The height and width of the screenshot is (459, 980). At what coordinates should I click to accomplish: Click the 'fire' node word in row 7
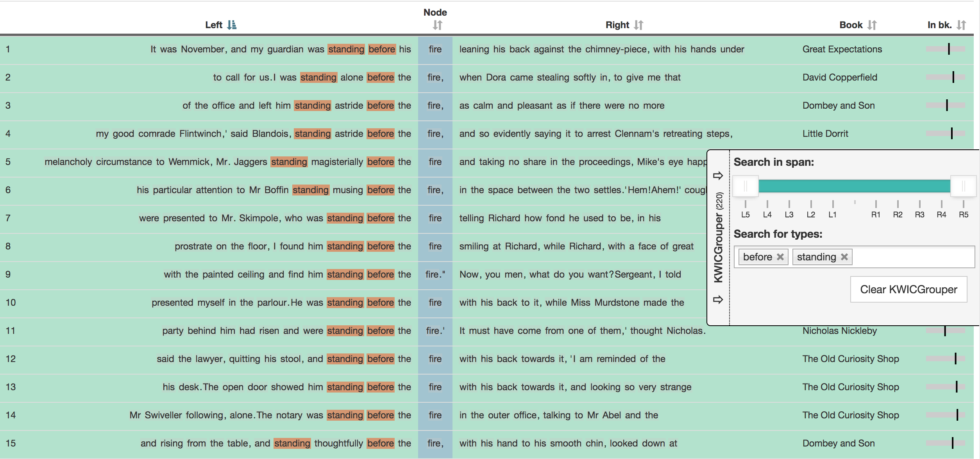435,218
